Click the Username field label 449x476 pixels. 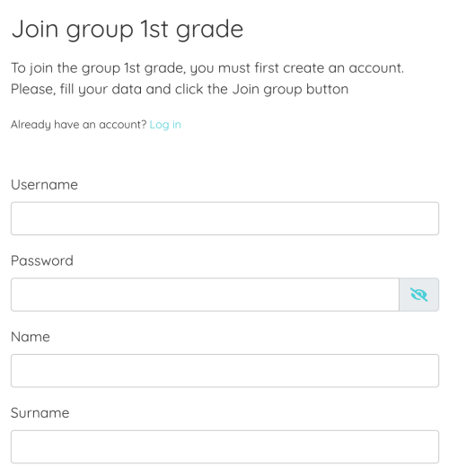(x=44, y=185)
